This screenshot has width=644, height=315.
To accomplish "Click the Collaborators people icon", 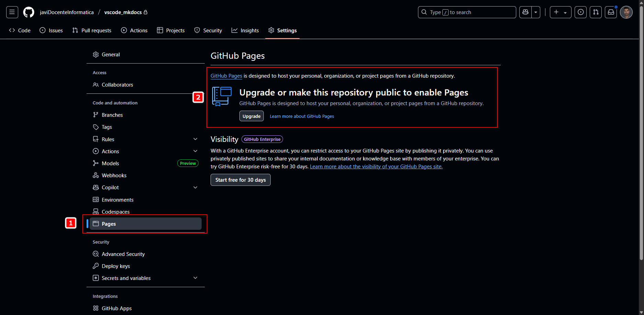I will (96, 85).
